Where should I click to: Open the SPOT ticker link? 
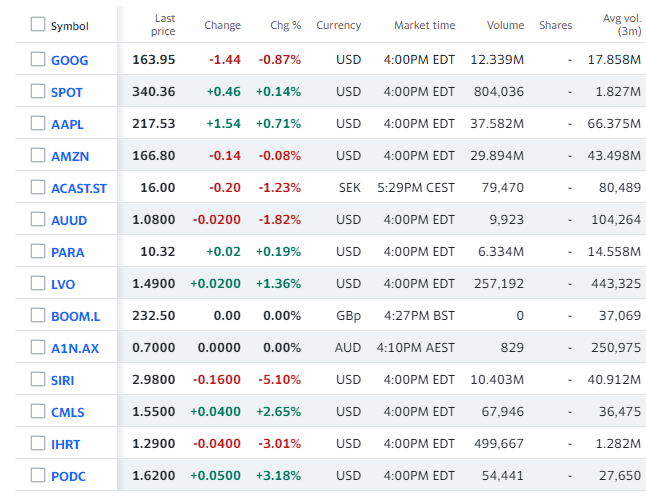67,92
